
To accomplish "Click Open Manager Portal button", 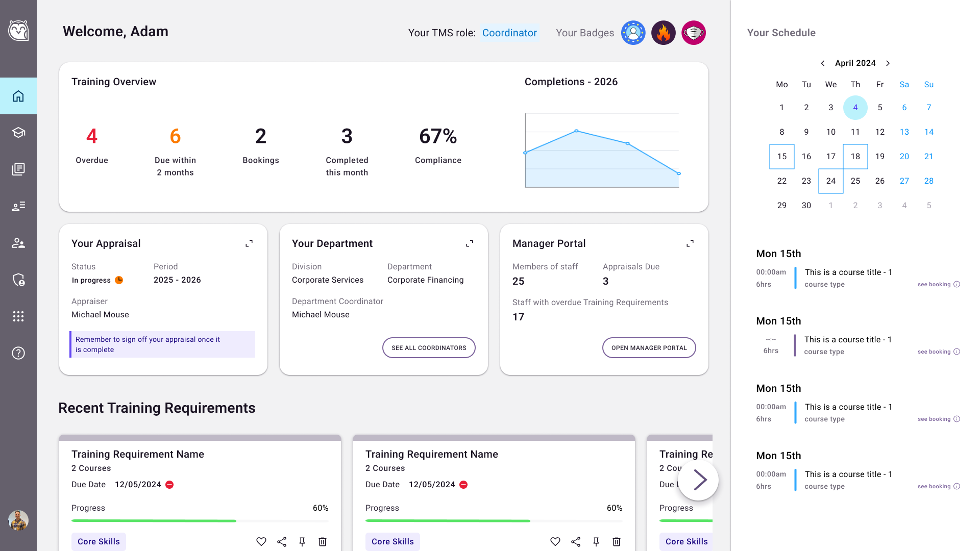I will coord(649,348).
